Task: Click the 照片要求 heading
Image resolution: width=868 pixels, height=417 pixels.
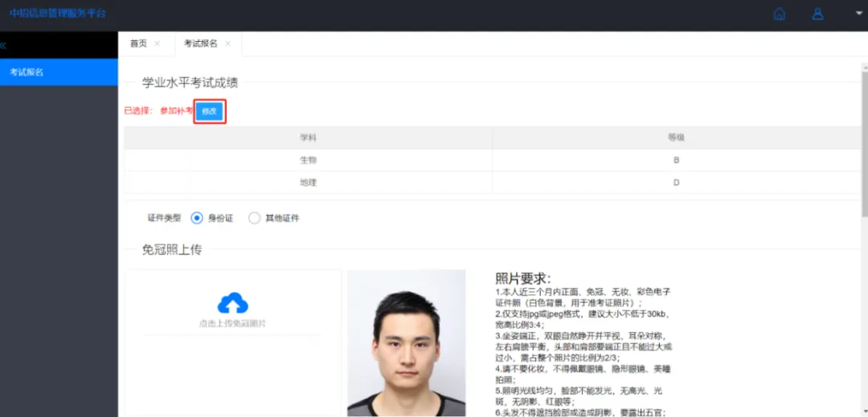Action: click(523, 279)
